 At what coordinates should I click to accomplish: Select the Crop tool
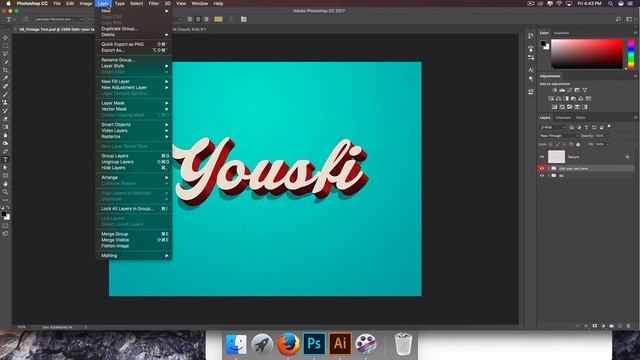[5, 70]
